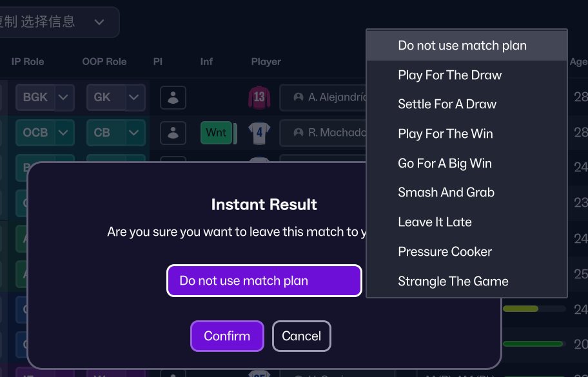This screenshot has width=588, height=377.
Task: Choose the Pressure Cooker plan
Action: (444, 251)
